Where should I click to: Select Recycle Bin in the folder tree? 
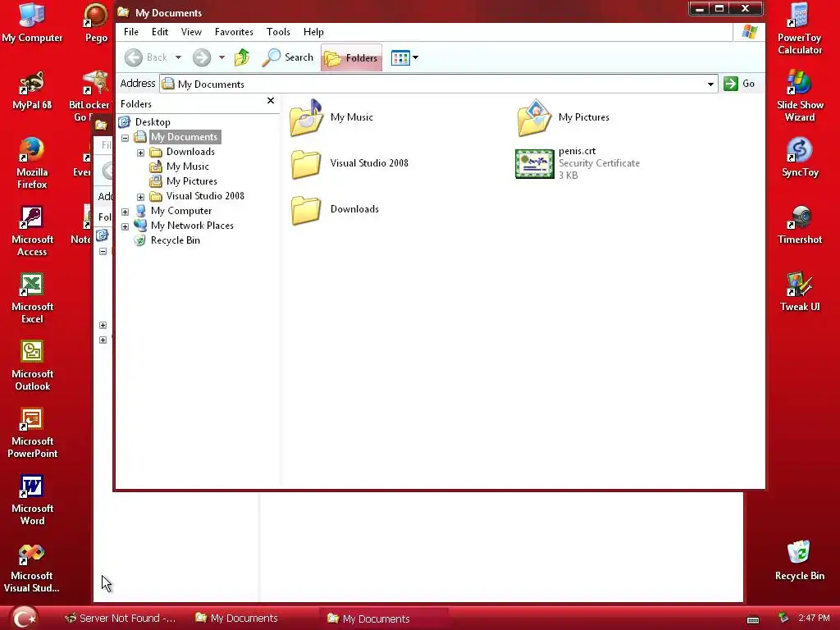[176, 240]
